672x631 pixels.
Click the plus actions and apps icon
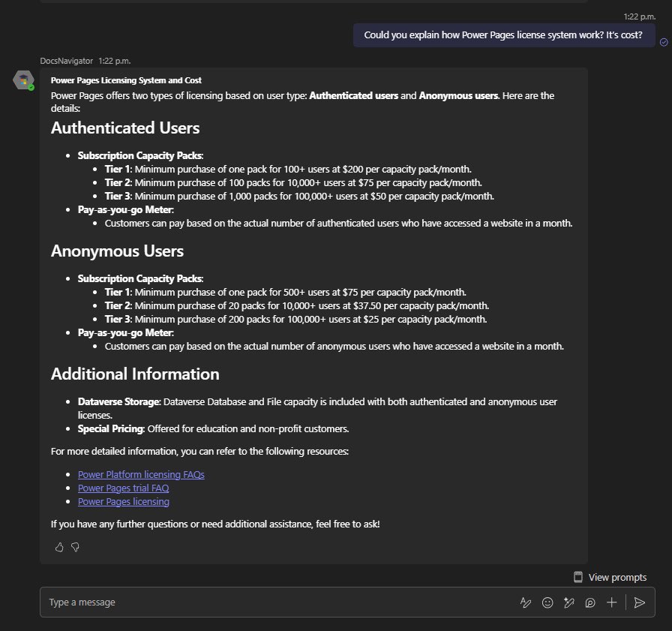pos(611,602)
